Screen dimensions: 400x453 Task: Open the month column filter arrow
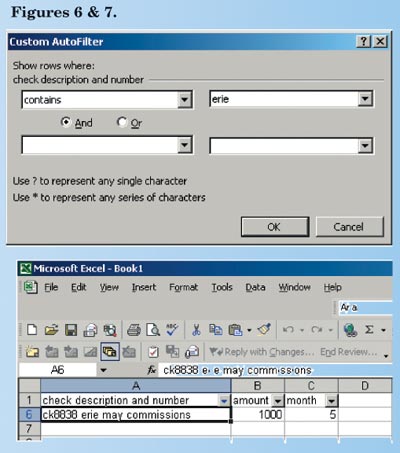pyautogui.click(x=331, y=400)
